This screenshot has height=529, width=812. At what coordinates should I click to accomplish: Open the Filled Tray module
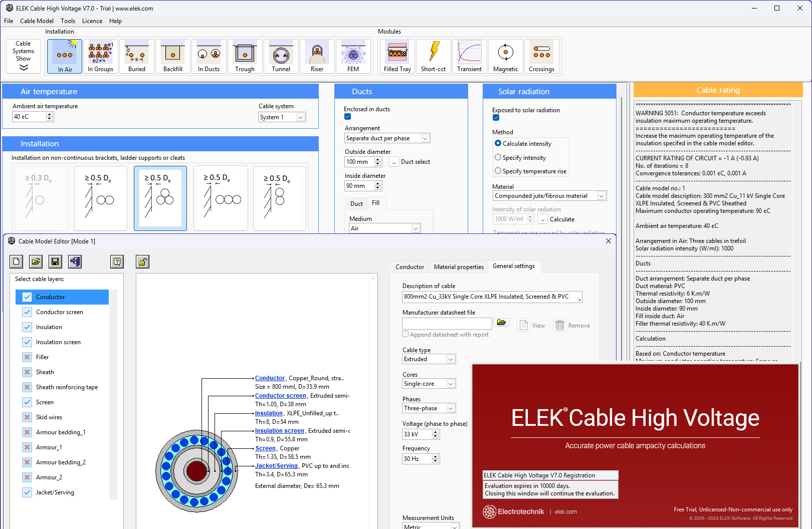click(x=397, y=57)
